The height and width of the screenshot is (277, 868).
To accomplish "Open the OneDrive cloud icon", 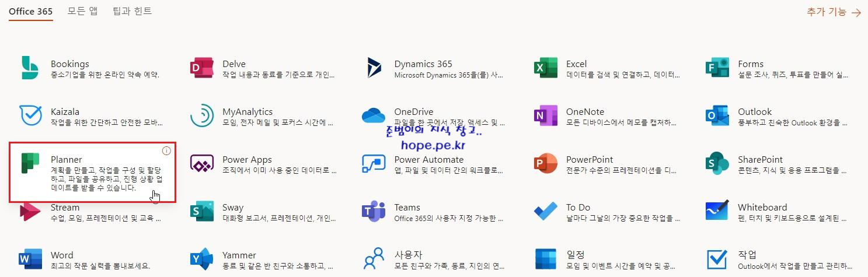I will coord(374,116).
